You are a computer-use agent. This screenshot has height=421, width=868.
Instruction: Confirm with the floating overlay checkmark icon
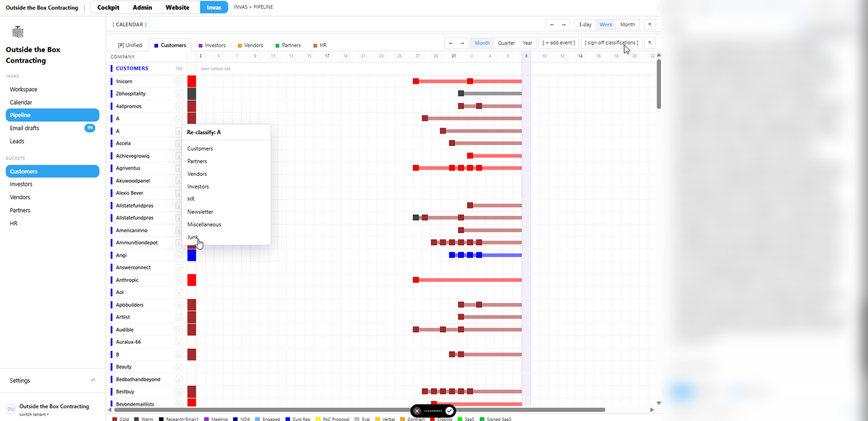[449, 410]
